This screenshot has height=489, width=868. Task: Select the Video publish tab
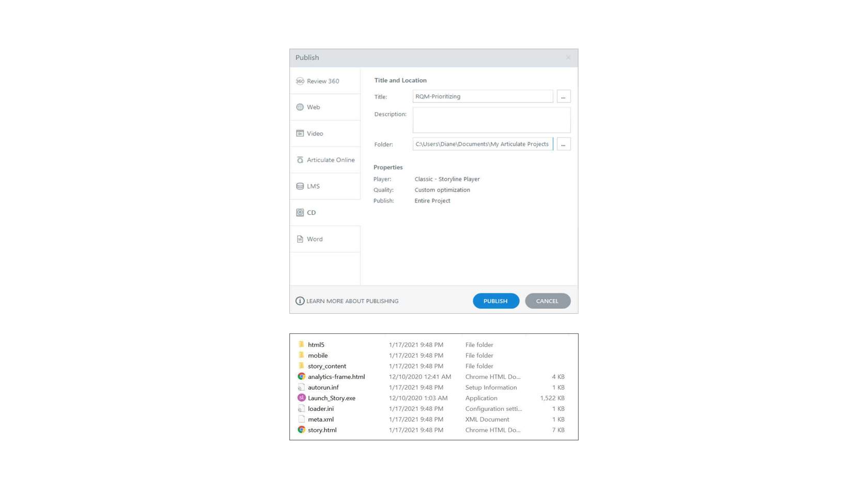325,133
